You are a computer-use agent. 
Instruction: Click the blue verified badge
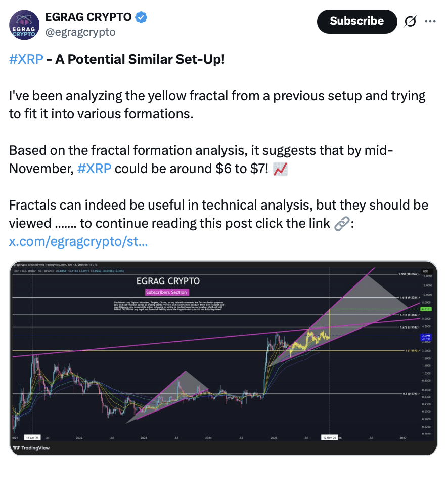[141, 17]
